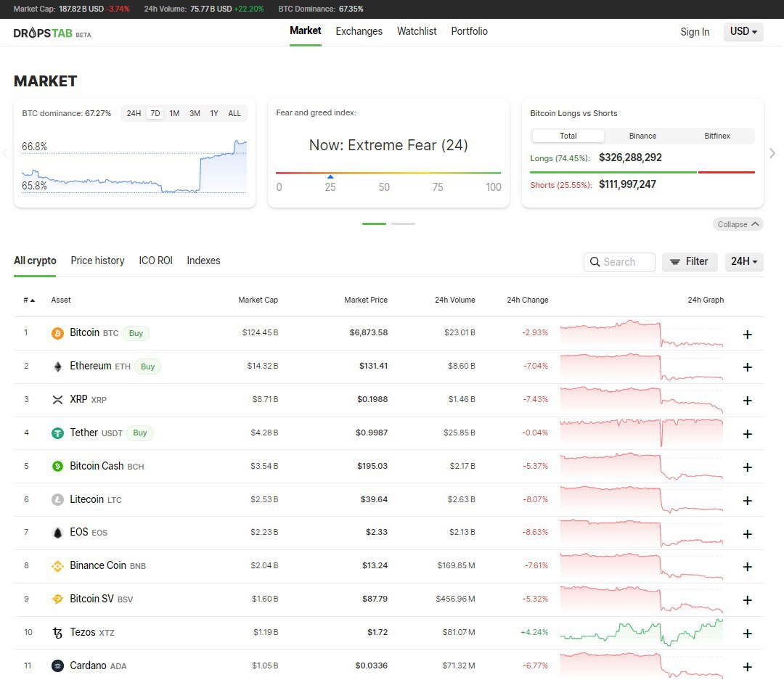The image size is (784, 680).
Task: Click the Sign In link
Action: pyautogui.click(x=695, y=32)
